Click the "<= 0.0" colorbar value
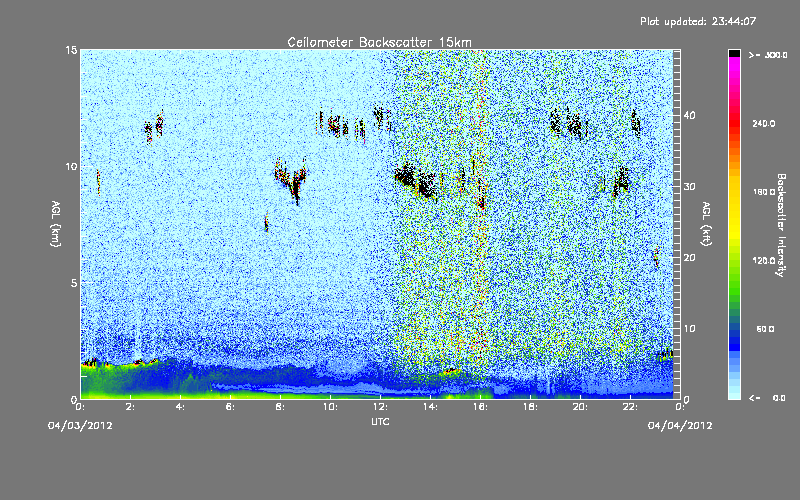Image resolution: width=800 pixels, height=500 pixels. click(x=767, y=398)
